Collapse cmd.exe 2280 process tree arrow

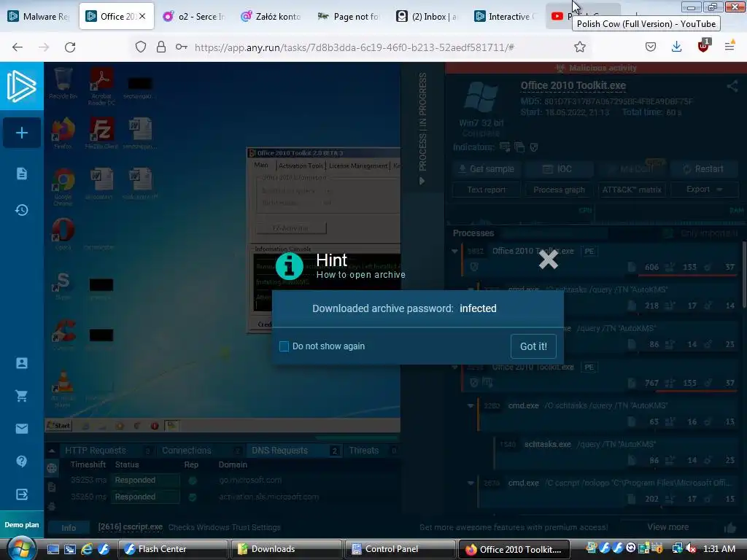471,405
